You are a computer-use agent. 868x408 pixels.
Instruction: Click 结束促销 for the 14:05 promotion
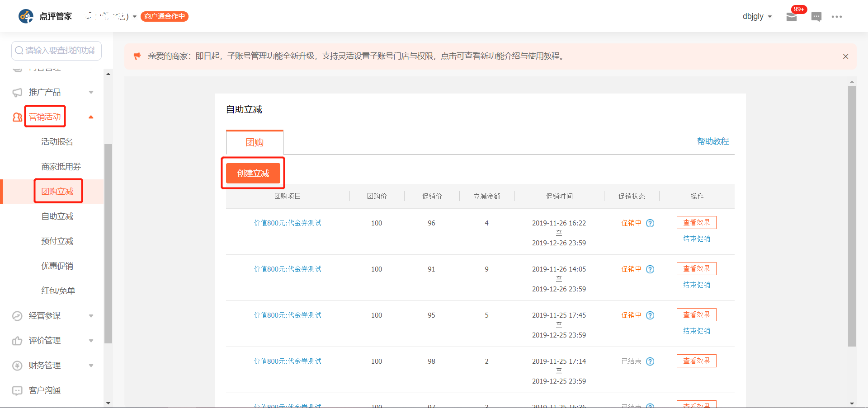(697, 285)
